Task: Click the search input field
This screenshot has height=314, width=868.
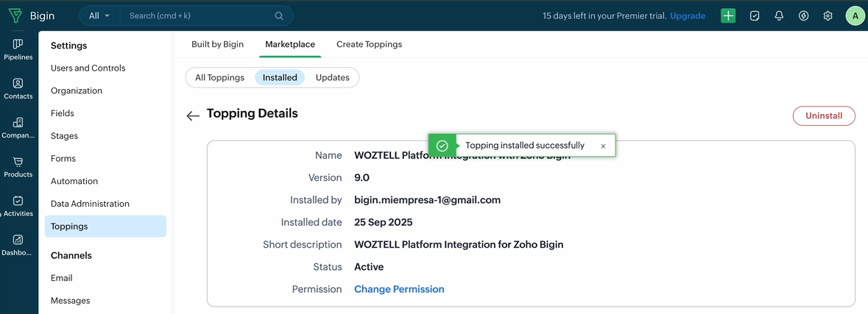Action: pyautogui.click(x=199, y=15)
